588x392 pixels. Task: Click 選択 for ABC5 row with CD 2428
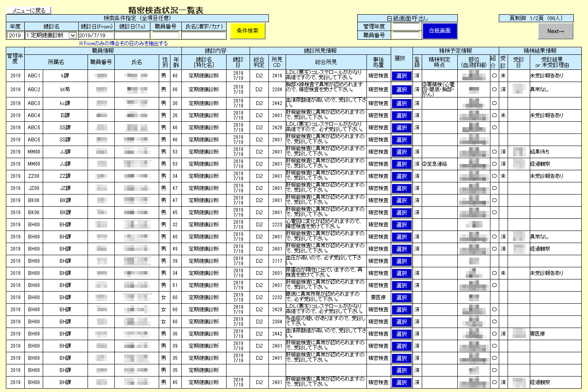402,128
